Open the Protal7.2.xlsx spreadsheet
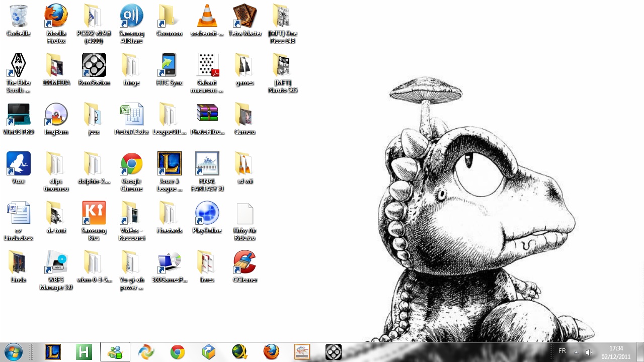Viewport: 644px width, 362px height. click(x=132, y=119)
